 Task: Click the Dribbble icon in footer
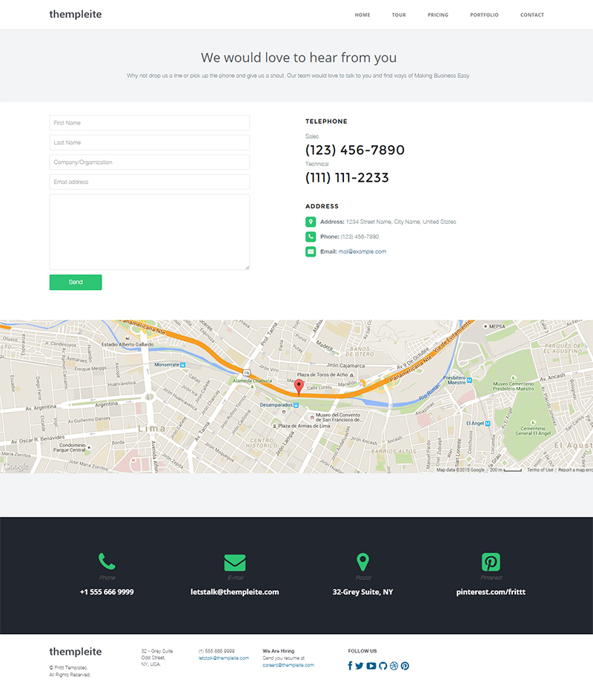[x=394, y=666]
